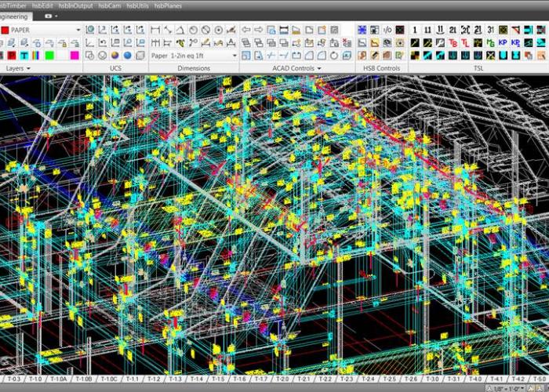Viewport: 549px width, 392px height.
Task: Open the PAPER layer dropdown
Action: pyautogui.click(x=78, y=30)
